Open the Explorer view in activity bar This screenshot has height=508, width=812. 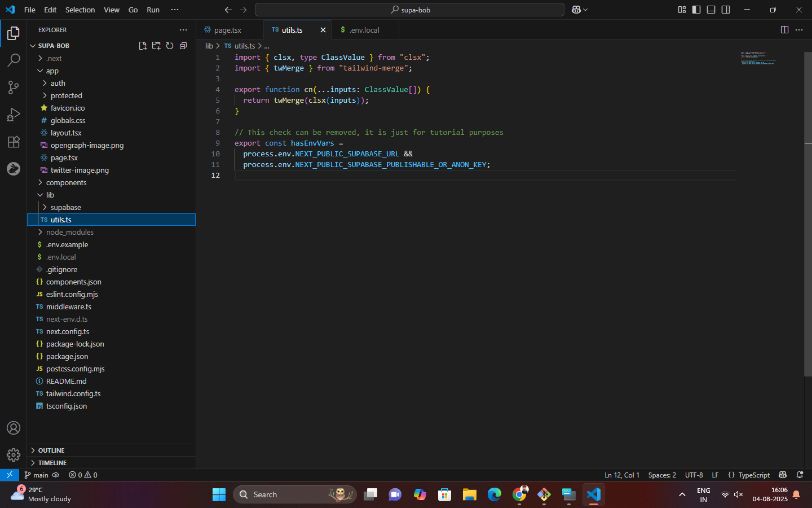tap(14, 33)
